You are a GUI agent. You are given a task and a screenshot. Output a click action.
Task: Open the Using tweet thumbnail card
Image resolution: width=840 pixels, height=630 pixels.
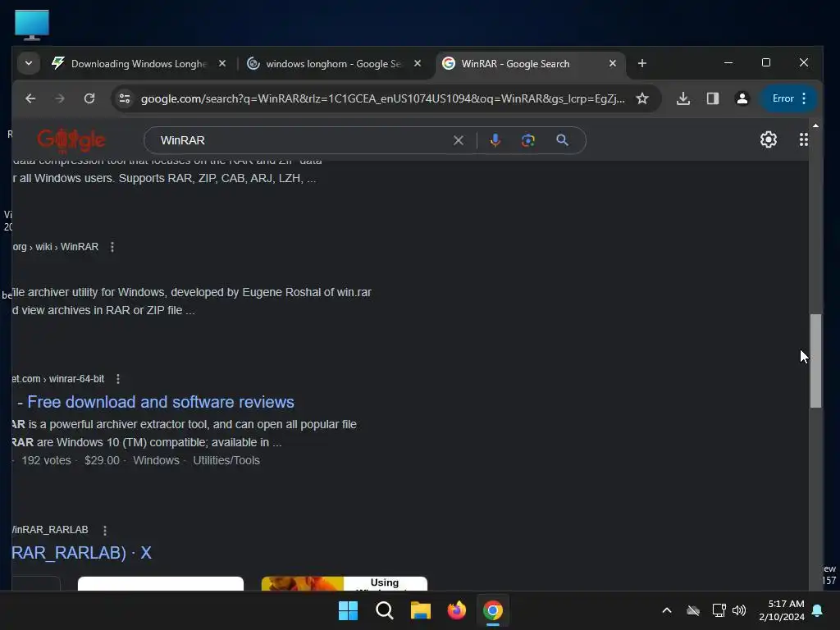click(345, 583)
